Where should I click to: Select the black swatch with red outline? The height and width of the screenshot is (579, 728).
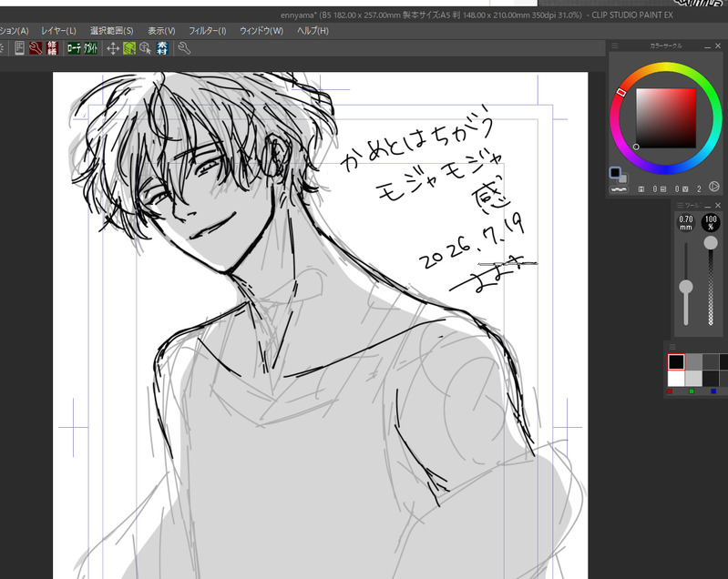(676, 362)
